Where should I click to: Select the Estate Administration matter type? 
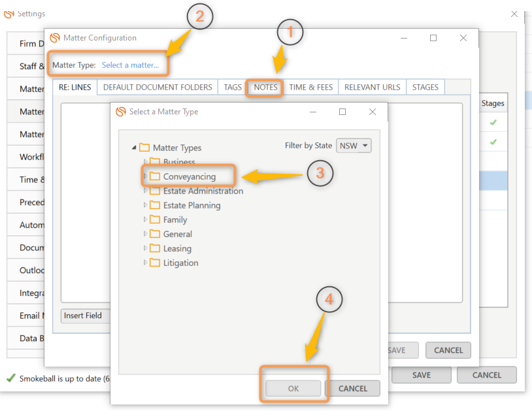pyautogui.click(x=203, y=191)
